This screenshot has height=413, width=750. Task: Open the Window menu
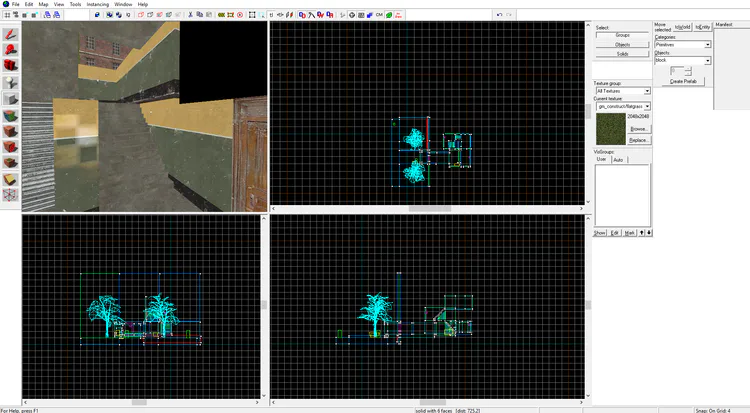pos(123,4)
